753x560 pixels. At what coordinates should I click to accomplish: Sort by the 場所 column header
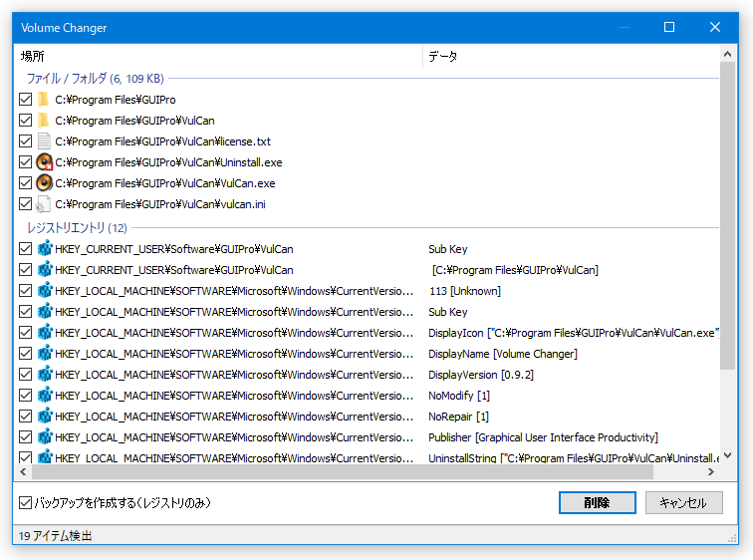coord(218,57)
